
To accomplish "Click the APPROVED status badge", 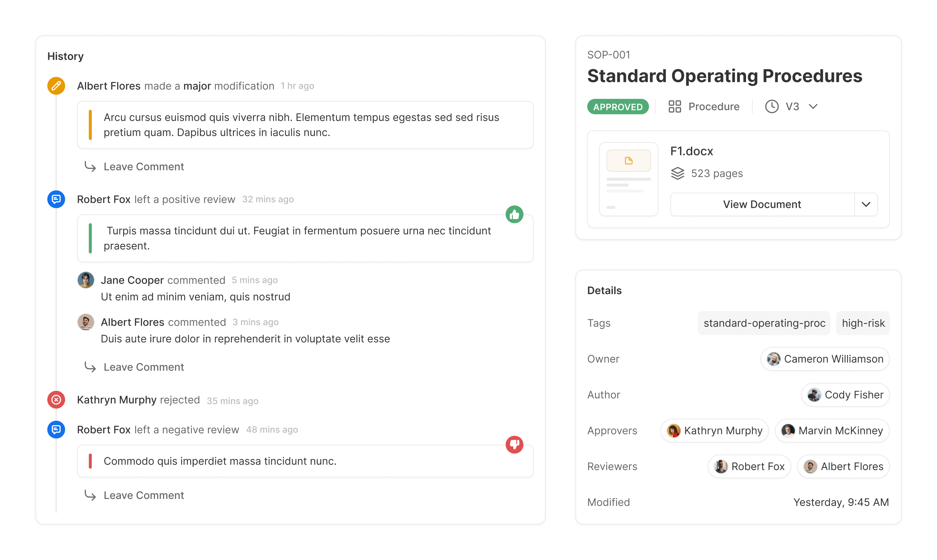I will click(618, 107).
